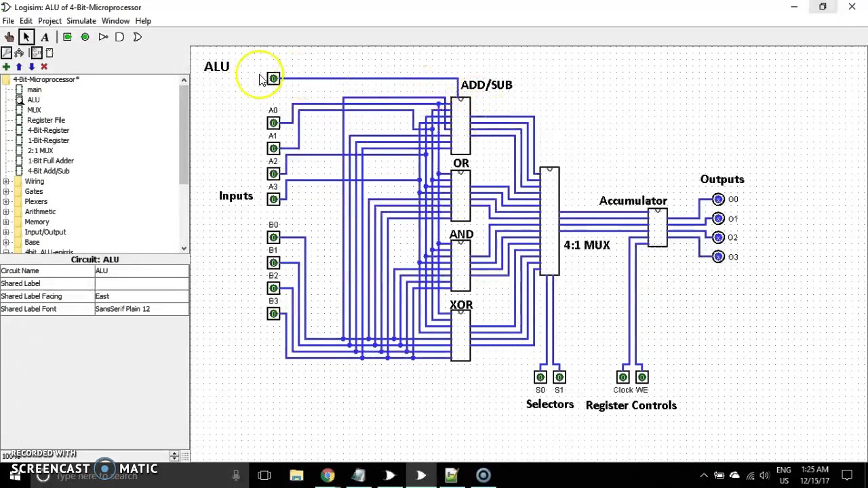Choose the AND gate tool
The width and height of the screenshot is (868, 488).
tap(120, 37)
